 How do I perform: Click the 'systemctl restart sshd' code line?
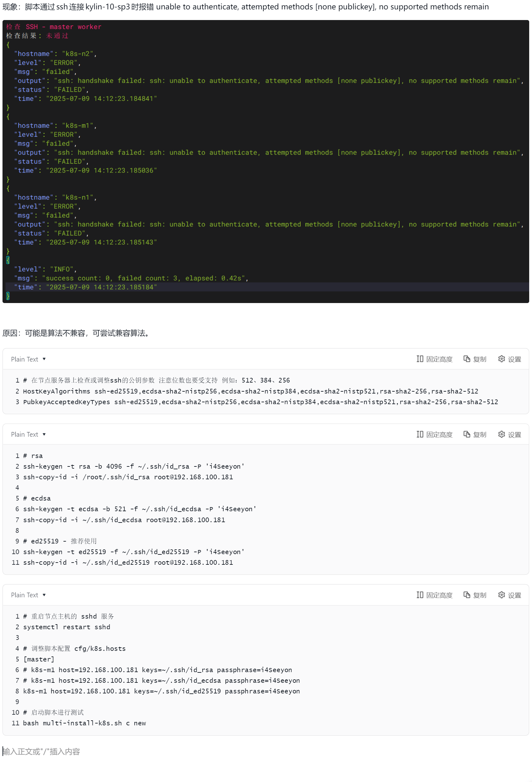[67, 627]
